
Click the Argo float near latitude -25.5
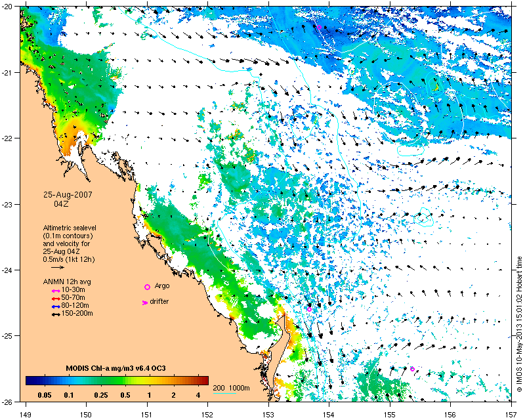point(412,369)
